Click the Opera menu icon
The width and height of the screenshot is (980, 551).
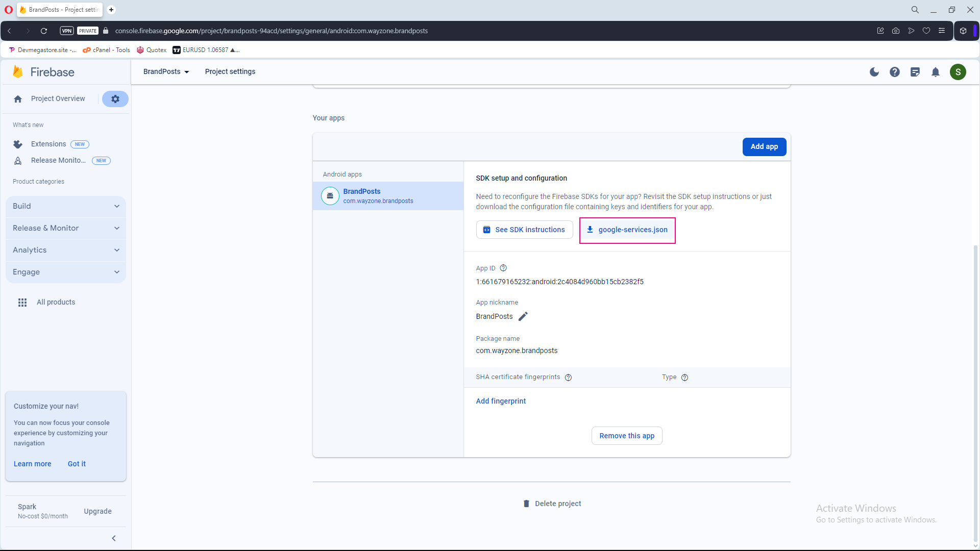(x=9, y=10)
